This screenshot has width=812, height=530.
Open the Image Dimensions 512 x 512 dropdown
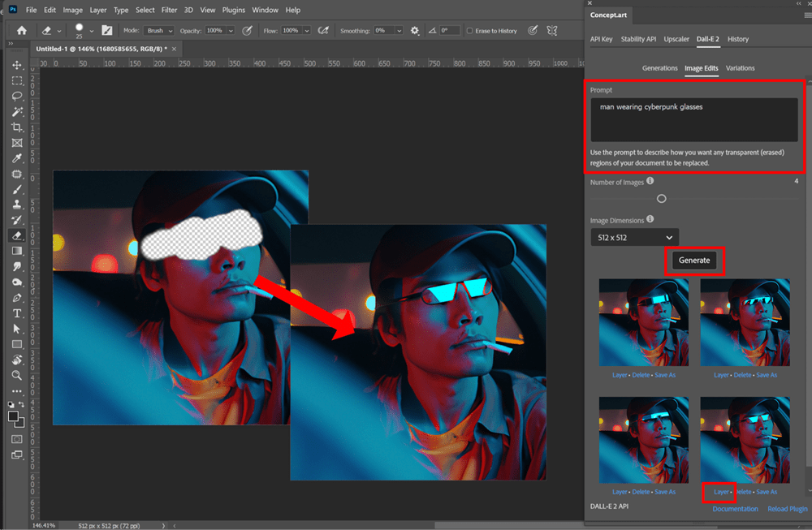(634, 238)
